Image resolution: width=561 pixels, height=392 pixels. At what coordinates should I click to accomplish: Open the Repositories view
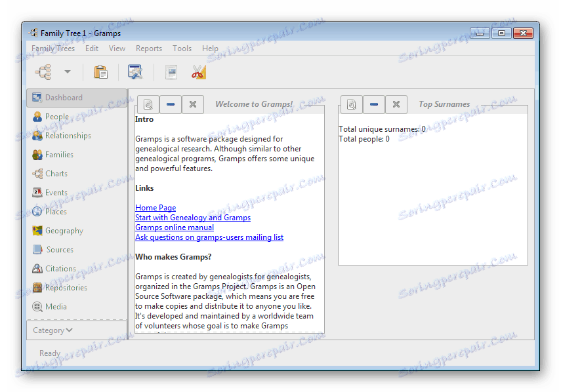pos(60,287)
